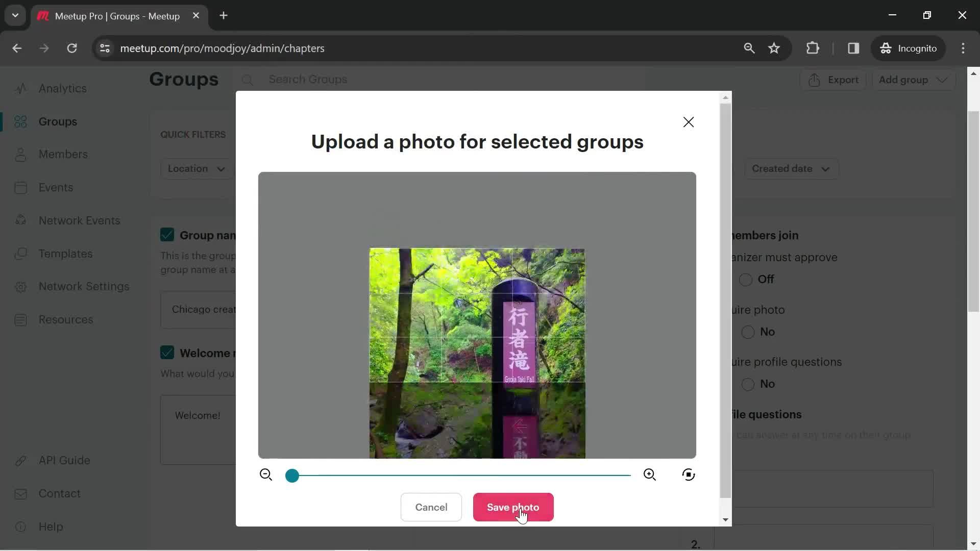
Task: Toggle the Group name checkbox
Action: click(167, 234)
